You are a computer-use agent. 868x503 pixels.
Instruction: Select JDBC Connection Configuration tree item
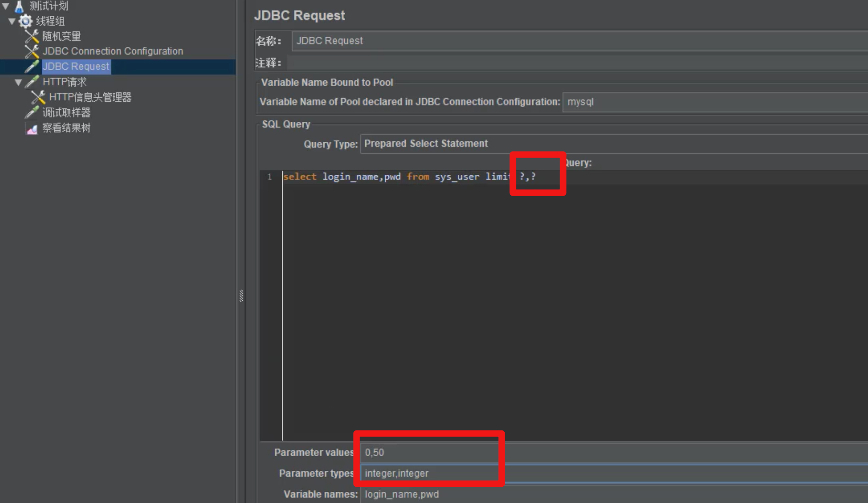[113, 51]
